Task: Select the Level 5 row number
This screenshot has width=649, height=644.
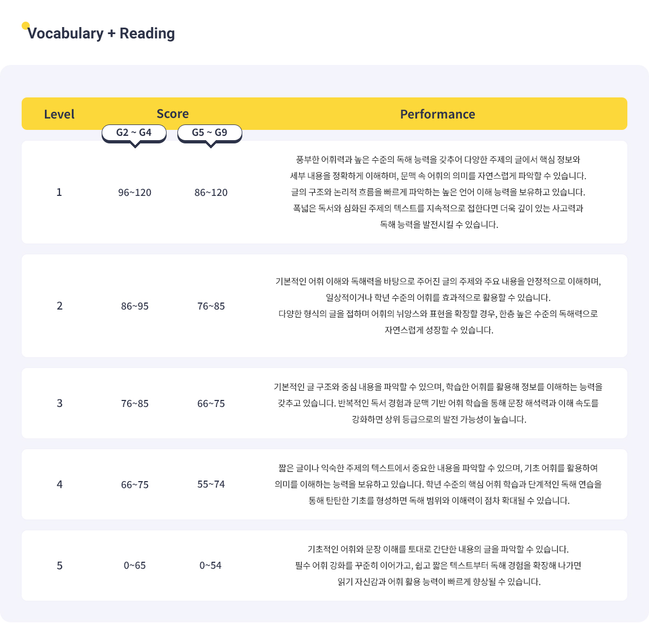Action: click(x=59, y=566)
